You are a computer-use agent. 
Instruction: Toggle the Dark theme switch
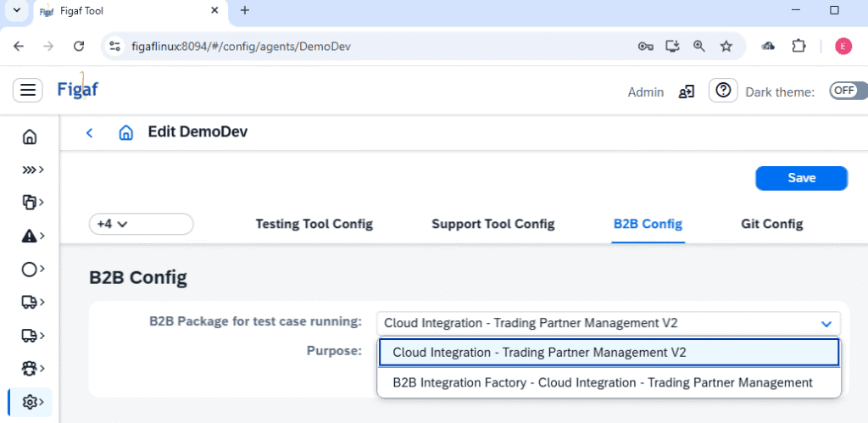point(848,91)
